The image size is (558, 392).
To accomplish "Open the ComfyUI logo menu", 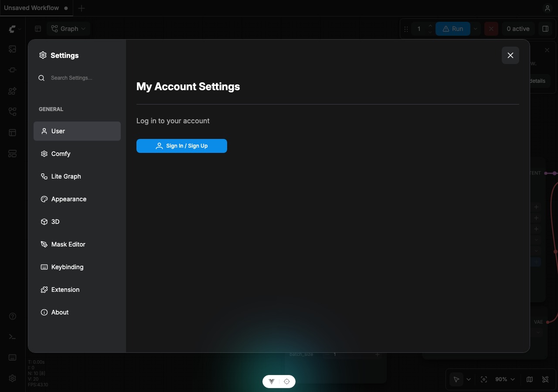I will (14, 29).
